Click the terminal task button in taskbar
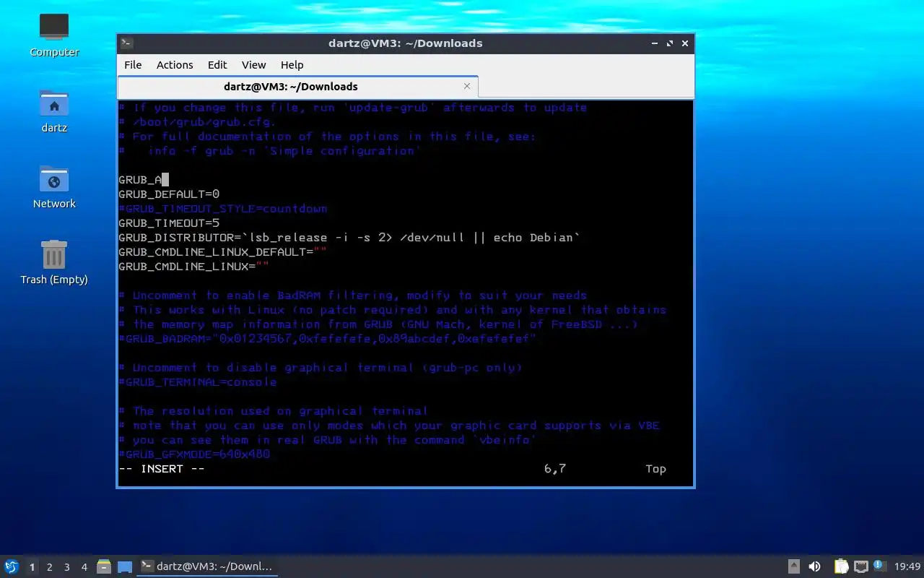The width and height of the screenshot is (924, 578). [x=208, y=566]
